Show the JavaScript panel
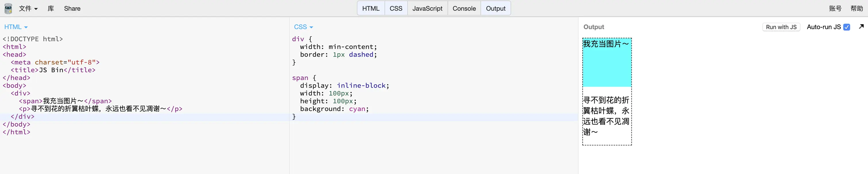This screenshot has height=174, width=868. click(x=427, y=8)
